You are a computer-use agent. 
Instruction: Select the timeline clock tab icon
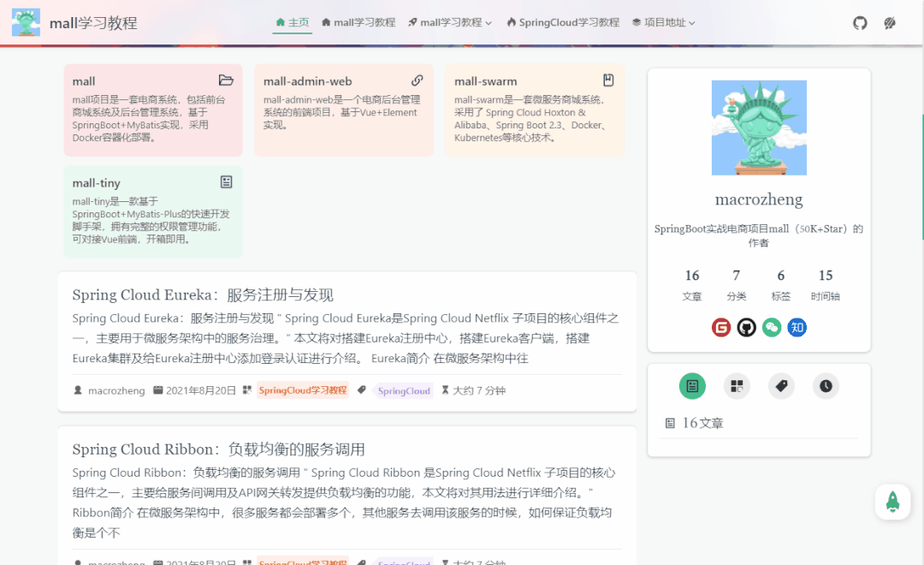pyautogui.click(x=826, y=386)
